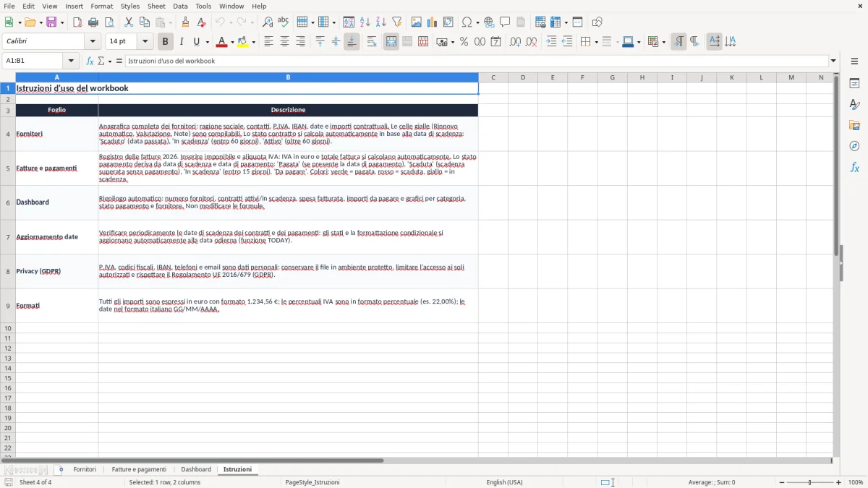Open file with the folder icon
The width and height of the screenshot is (868, 488).
pos(30,22)
